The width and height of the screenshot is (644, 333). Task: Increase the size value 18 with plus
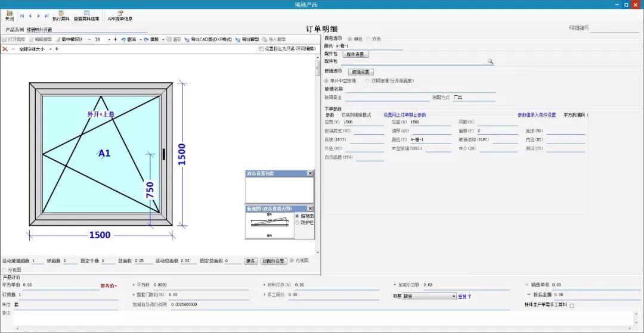[x=116, y=39]
